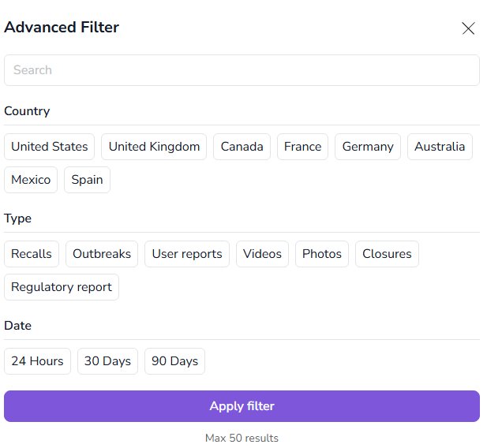Toggle Regulatory report type chip
The height and width of the screenshot is (448, 487).
[x=62, y=287]
